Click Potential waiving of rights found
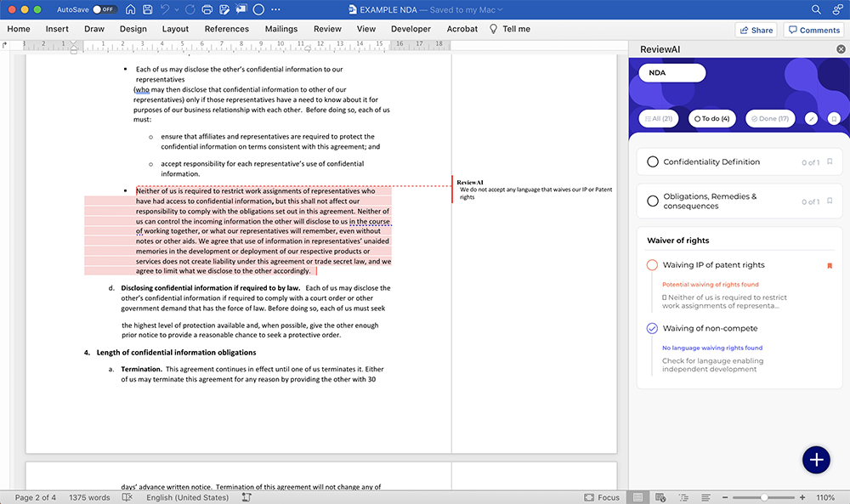 point(710,285)
